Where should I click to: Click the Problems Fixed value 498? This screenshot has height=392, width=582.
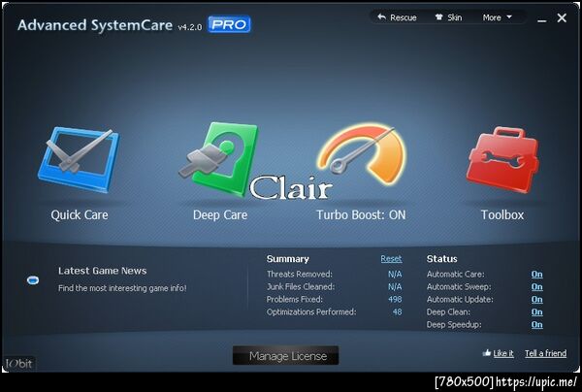pos(395,299)
